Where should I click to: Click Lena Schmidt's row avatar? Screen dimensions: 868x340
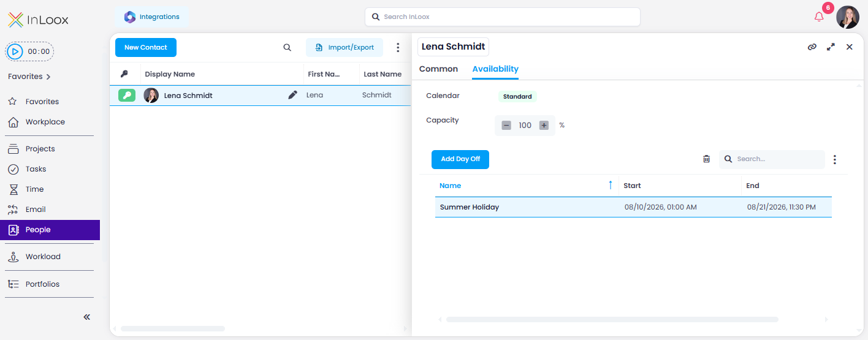tap(151, 96)
